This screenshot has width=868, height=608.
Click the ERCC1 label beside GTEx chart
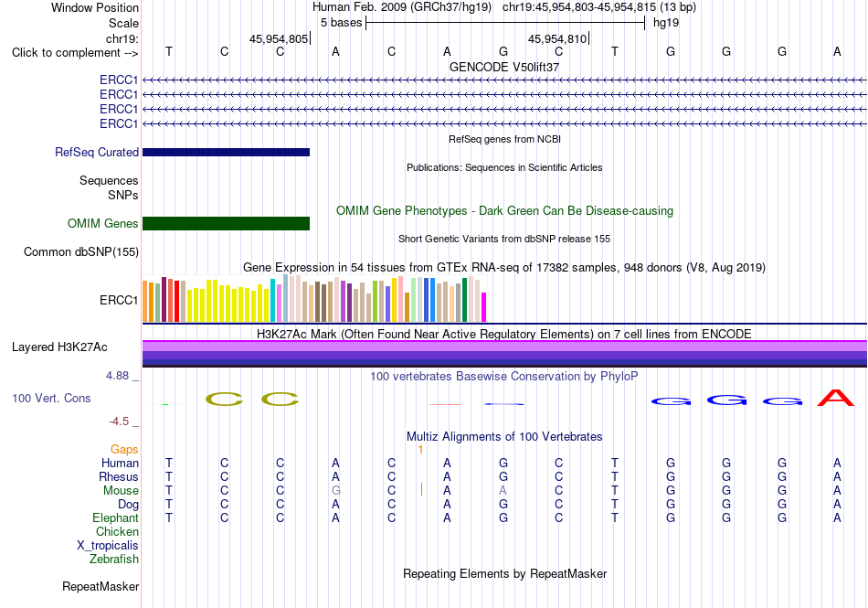coord(119,300)
